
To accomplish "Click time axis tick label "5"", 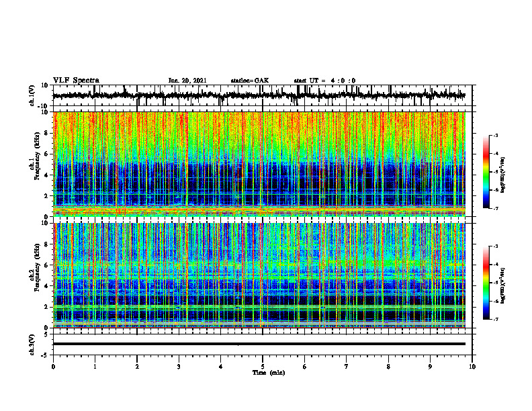I will click(263, 367).
